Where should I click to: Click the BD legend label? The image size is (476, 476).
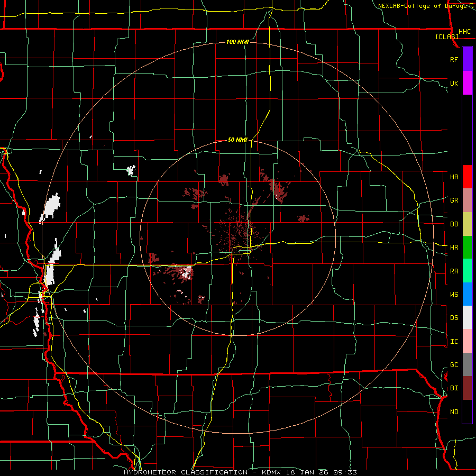click(454, 224)
